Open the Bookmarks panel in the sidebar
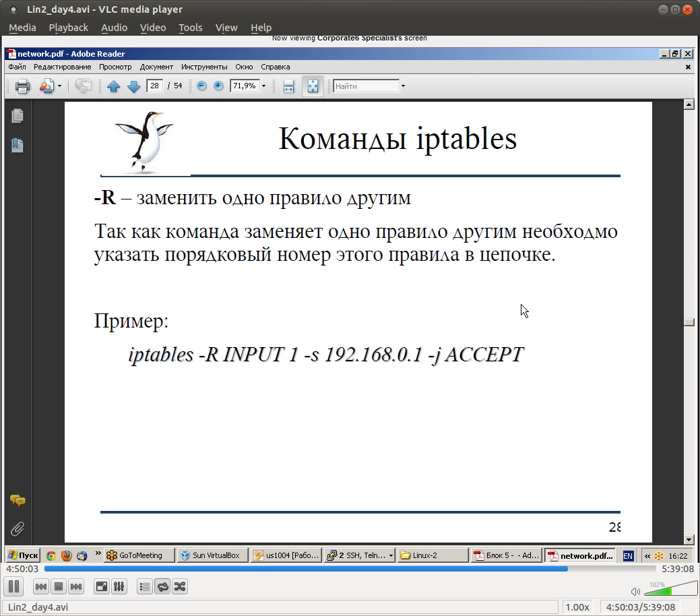 coord(18,144)
